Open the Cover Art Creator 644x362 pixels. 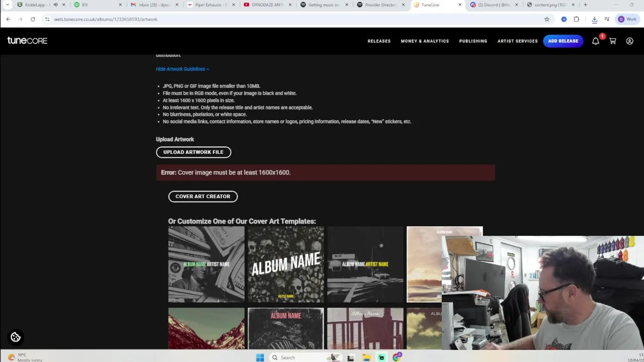coord(203,196)
